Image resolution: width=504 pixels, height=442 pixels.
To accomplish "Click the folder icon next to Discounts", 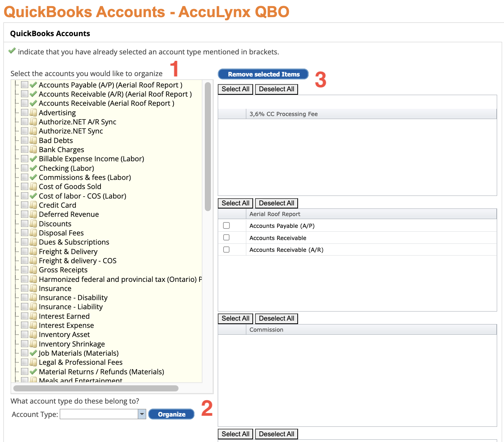I will click(33, 224).
